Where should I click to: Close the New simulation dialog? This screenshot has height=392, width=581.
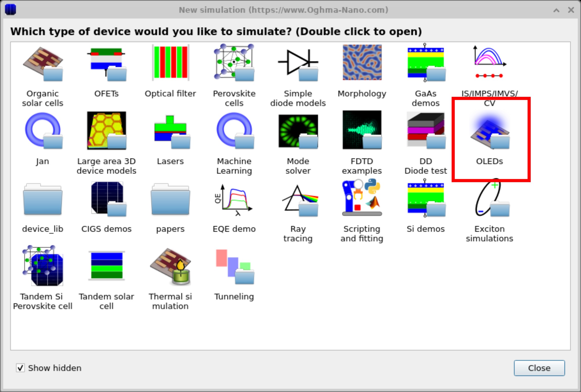click(539, 368)
